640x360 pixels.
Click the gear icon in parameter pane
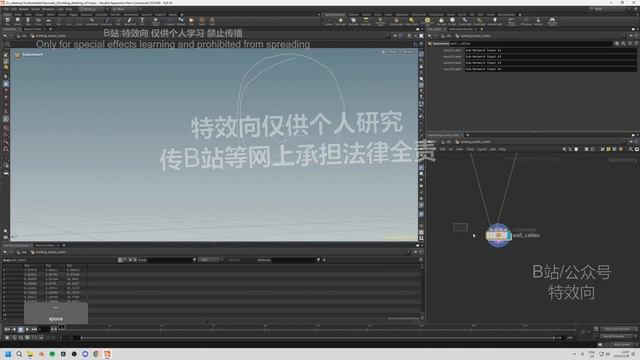(x=617, y=43)
